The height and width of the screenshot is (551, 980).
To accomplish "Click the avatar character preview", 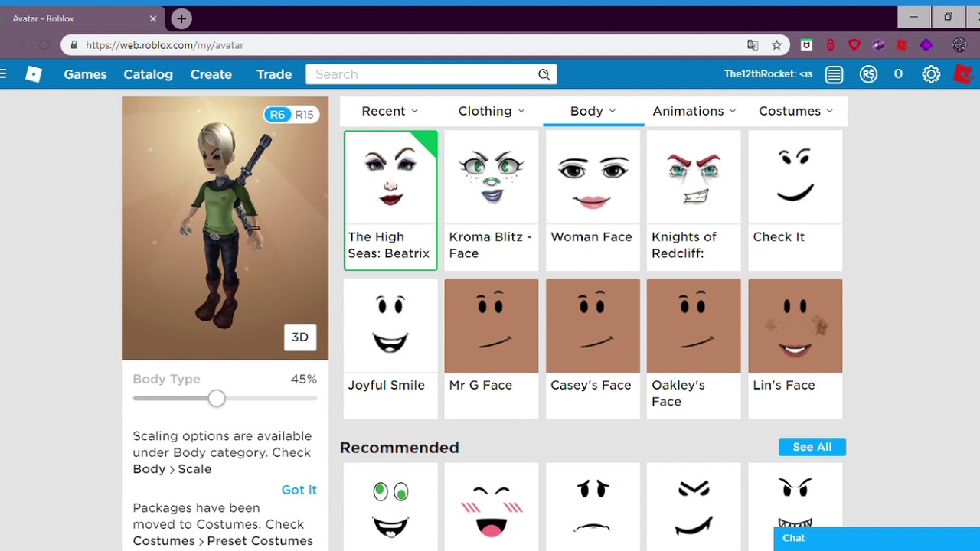I will [225, 228].
